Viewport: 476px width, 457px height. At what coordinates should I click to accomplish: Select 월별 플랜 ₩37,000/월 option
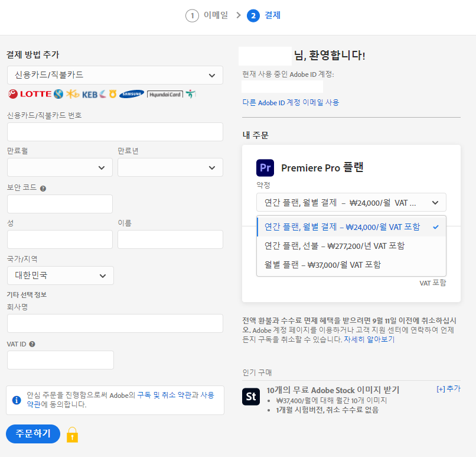[x=351, y=265]
